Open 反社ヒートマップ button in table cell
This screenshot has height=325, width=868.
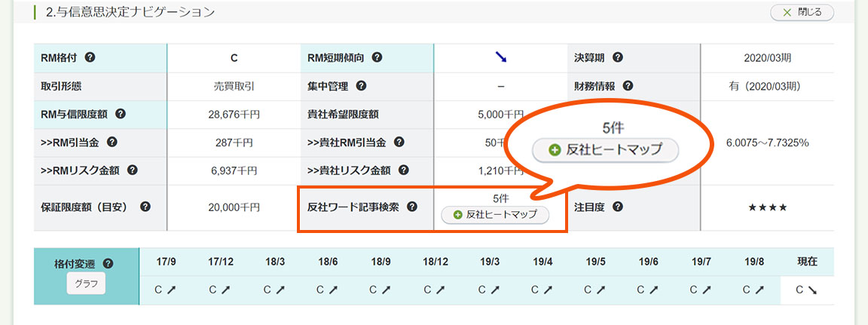coord(495,215)
